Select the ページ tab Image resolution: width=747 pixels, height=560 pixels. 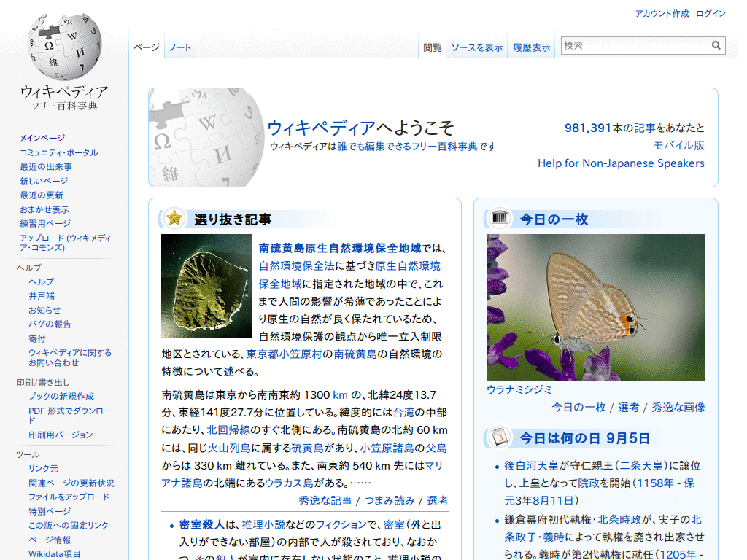146,47
